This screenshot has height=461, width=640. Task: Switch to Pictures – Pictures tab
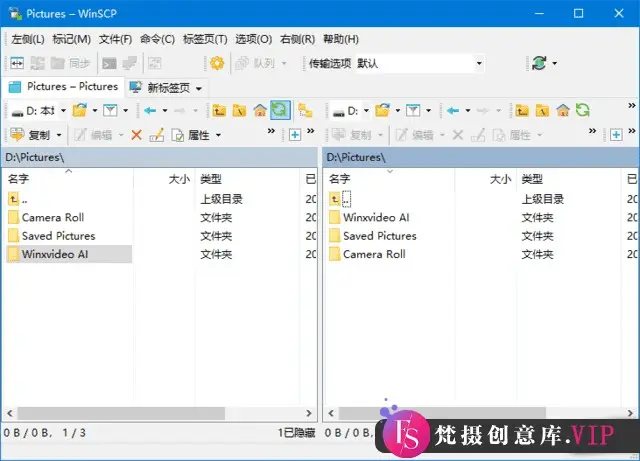click(63, 87)
